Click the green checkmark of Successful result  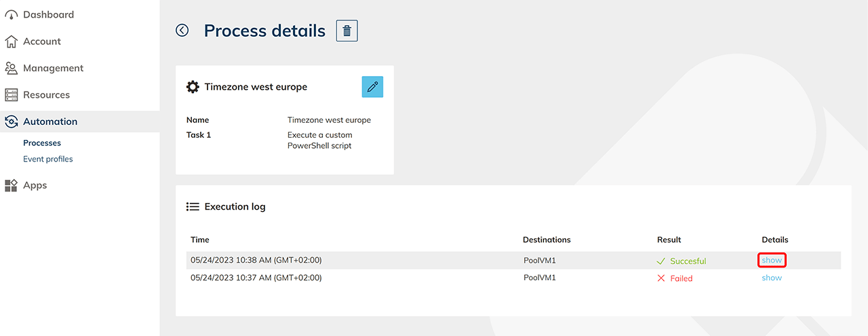pos(661,261)
